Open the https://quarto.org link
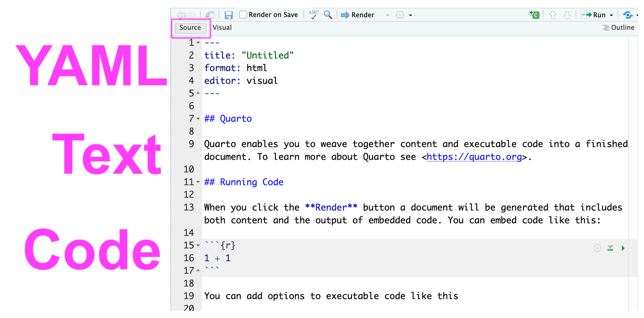 point(474,157)
